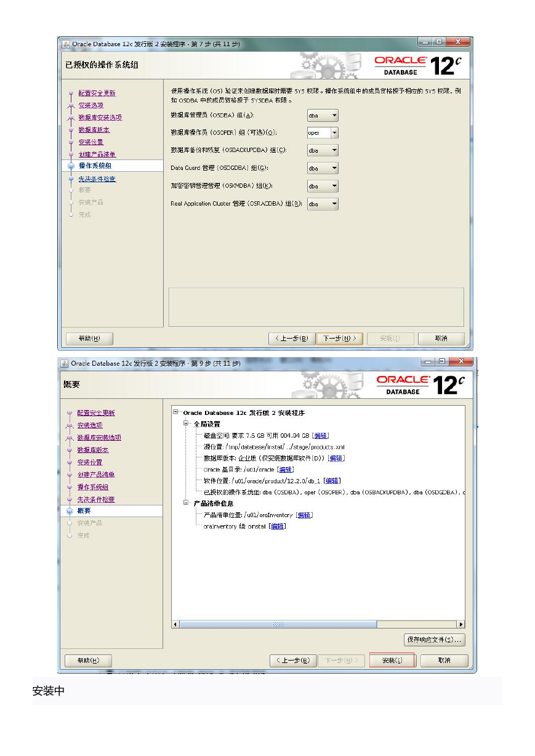Click the summary scrollbar left arrow
Screen dimensions: 535x756
point(175,624)
